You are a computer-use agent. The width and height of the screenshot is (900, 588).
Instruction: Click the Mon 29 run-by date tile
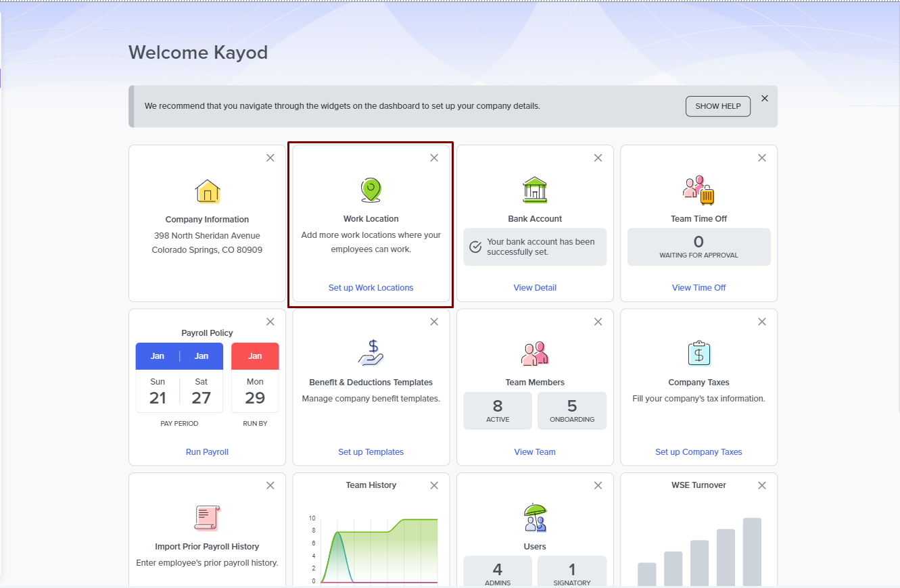coord(255,391)
